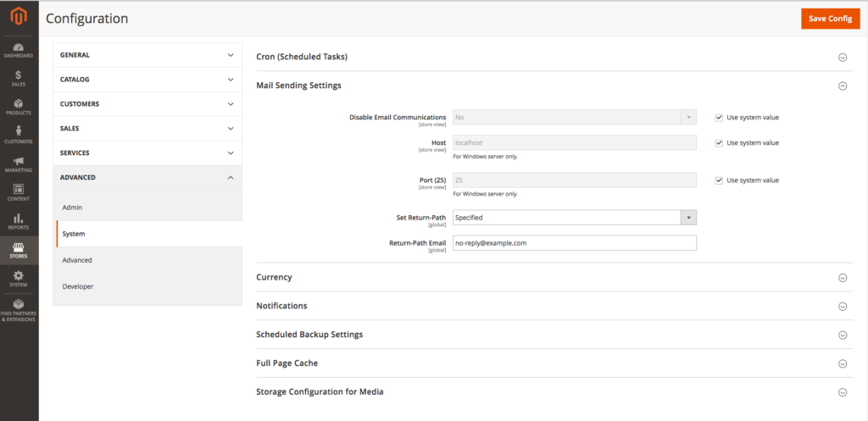Toggle Use system value for Port (25)
Screen dimensions: 868x421
click(719, 180)
